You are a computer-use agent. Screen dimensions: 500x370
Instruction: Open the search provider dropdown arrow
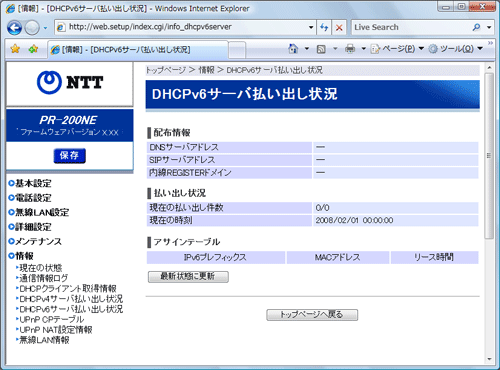point(489,28)
